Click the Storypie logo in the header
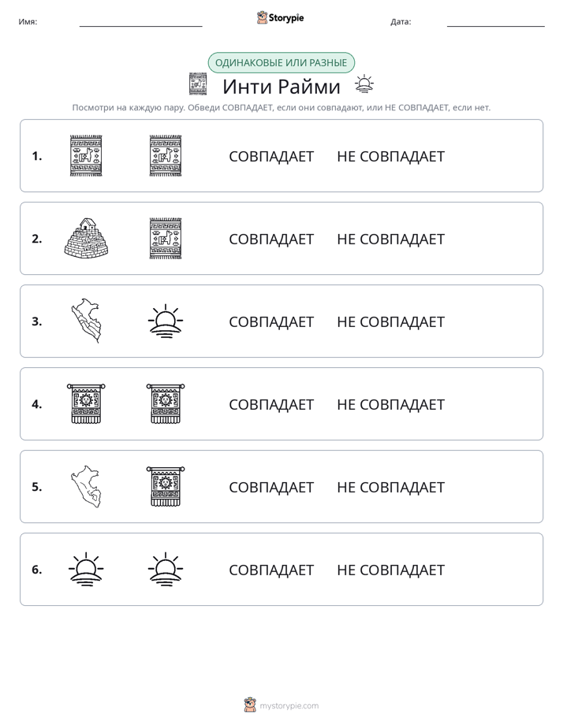The image size is (563, 728). 280,17
